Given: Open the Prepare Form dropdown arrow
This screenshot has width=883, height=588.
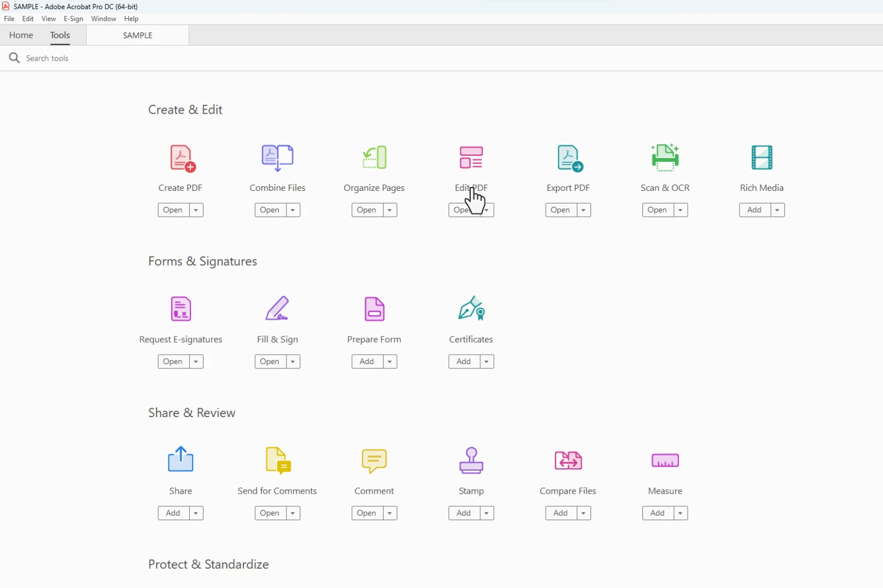Looking at the screenshot, I should (390, 362).
